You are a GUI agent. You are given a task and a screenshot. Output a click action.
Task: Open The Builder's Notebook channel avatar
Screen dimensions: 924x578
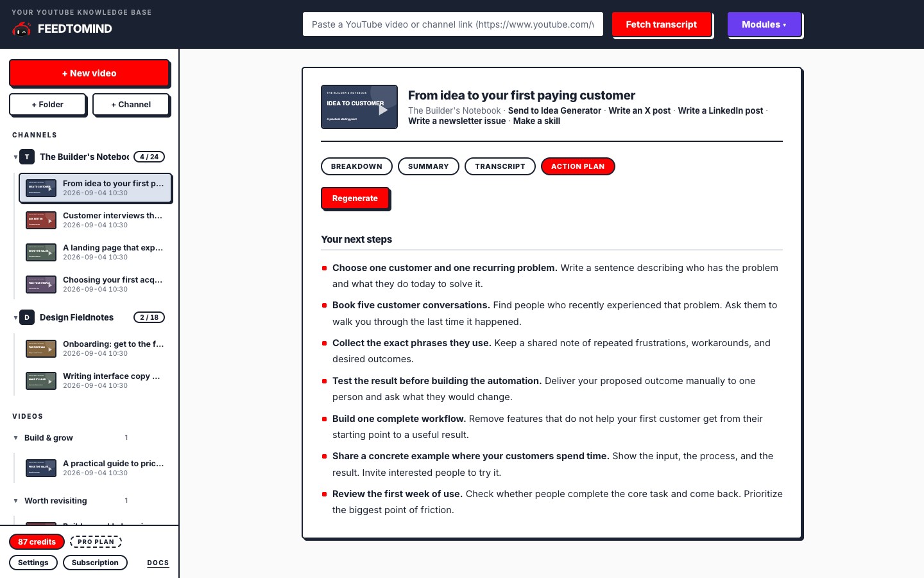pos(27,157)
